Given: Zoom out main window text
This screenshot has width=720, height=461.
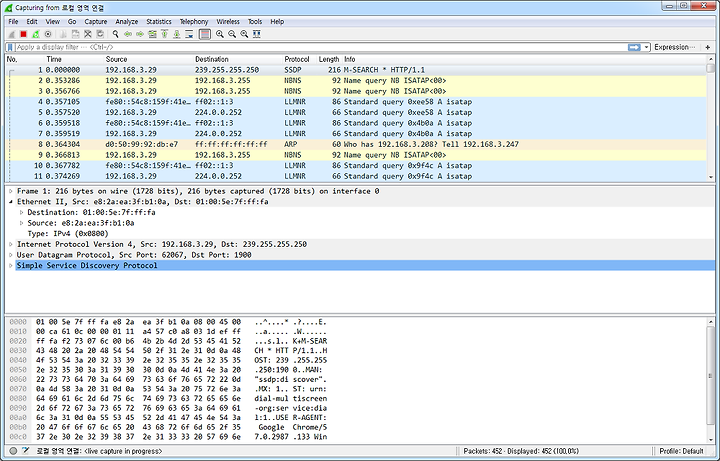Looking at the screenshot, I should point(232,34).
